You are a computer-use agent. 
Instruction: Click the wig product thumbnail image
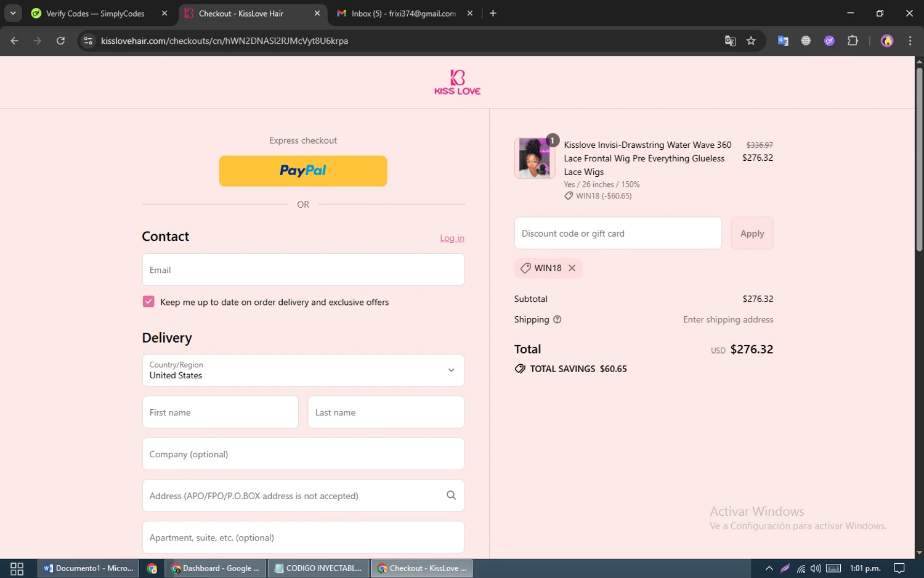534,158
